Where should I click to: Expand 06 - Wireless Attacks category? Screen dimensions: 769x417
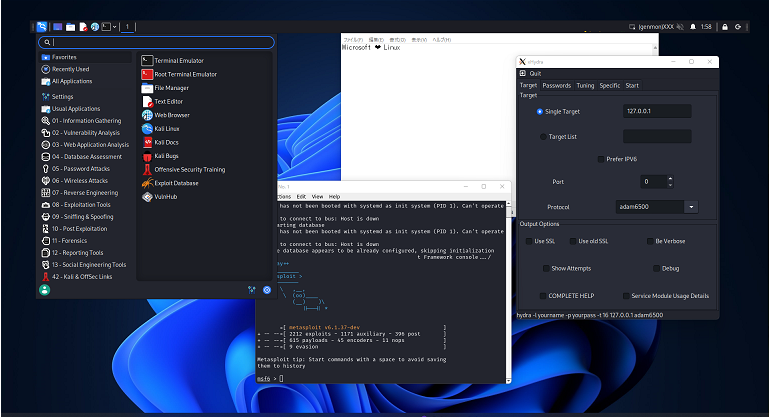[x=86, y=181]
